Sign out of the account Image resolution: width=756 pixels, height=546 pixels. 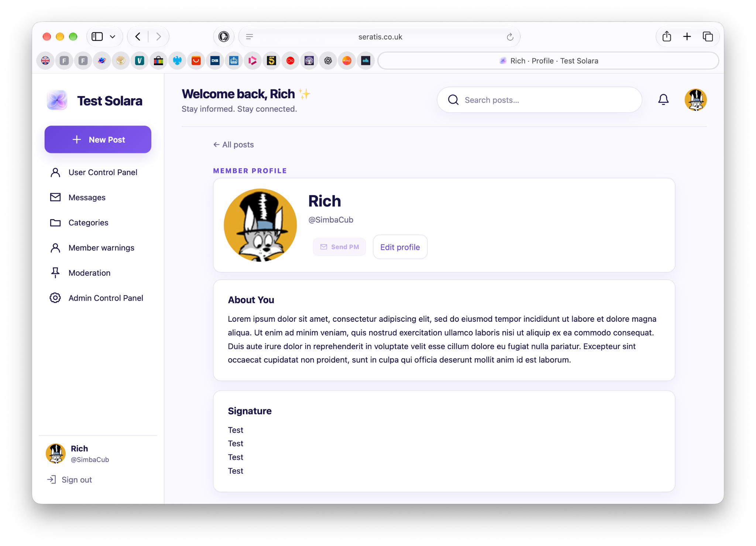[x=69, y=480]
